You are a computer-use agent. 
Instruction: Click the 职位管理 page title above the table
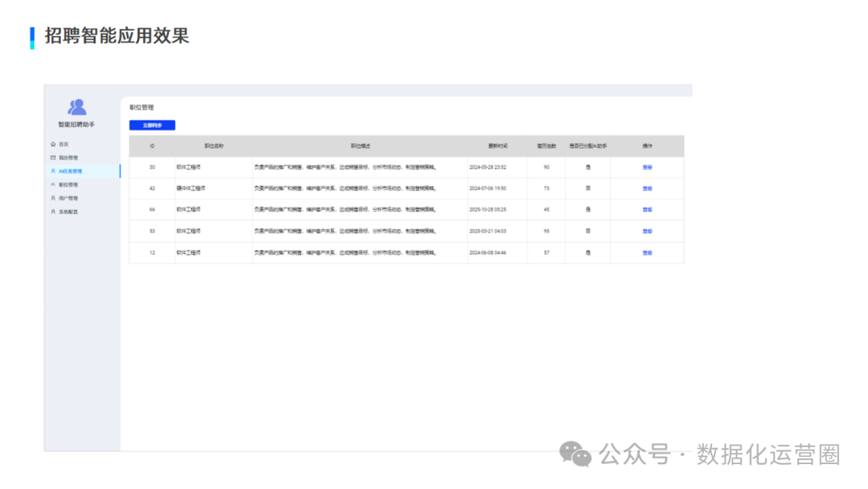141,108
